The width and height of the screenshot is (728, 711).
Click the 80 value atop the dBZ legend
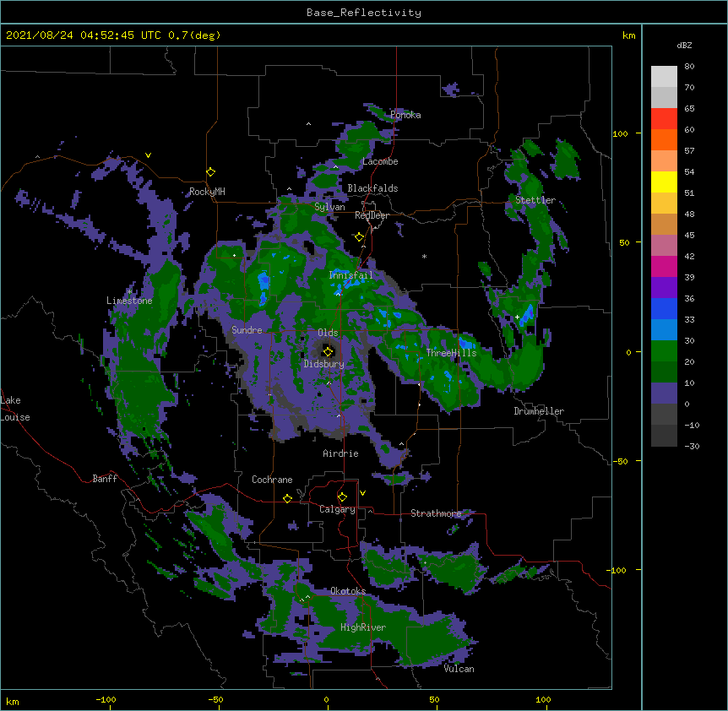click(x=689, y=67)
